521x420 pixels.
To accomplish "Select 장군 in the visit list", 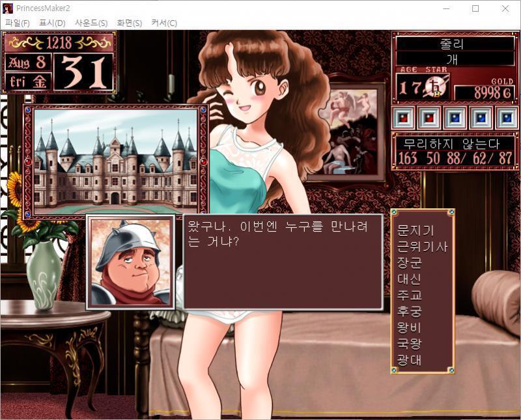I will (410, 262).
